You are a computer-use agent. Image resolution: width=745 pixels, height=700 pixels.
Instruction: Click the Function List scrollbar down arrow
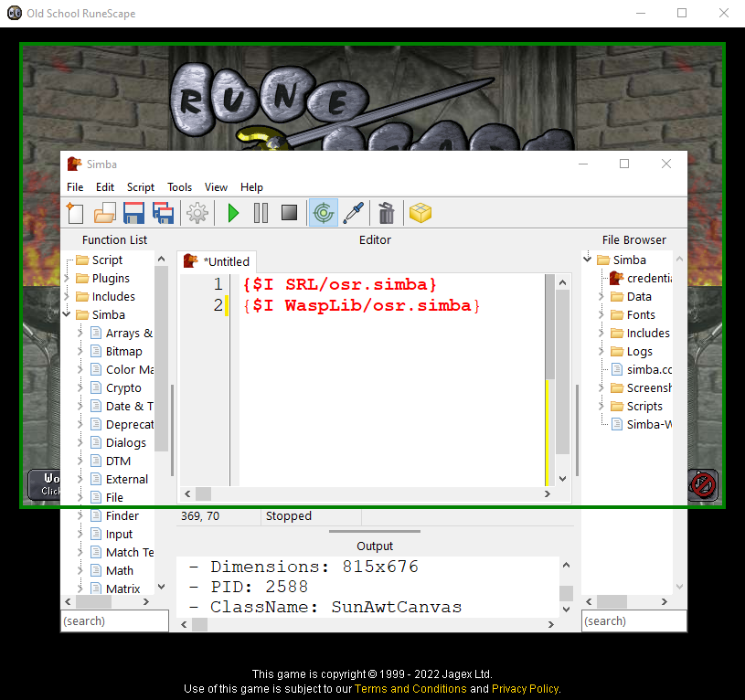click(x=162, y=587)
